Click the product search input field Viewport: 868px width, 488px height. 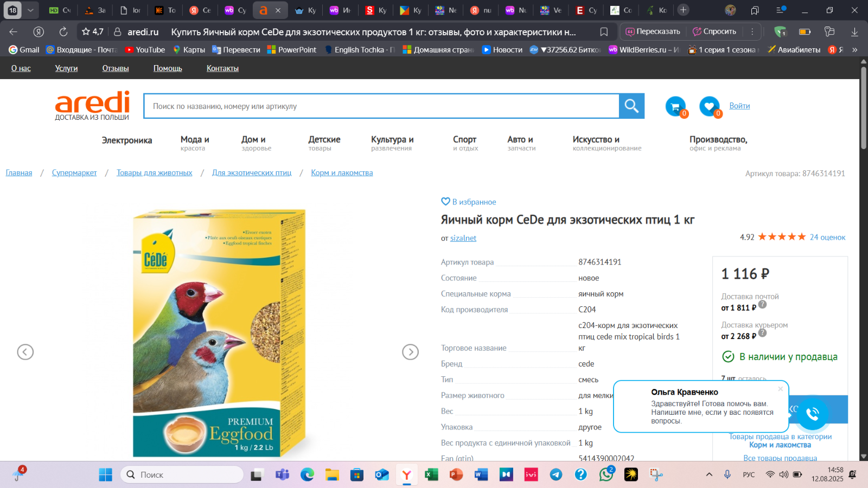[x=381, y=106]
